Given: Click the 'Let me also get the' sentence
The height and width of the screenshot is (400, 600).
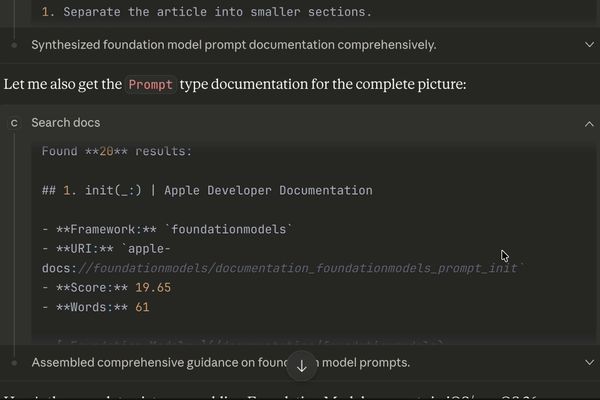Looking at the screenshot, I should tap(235, 84).
